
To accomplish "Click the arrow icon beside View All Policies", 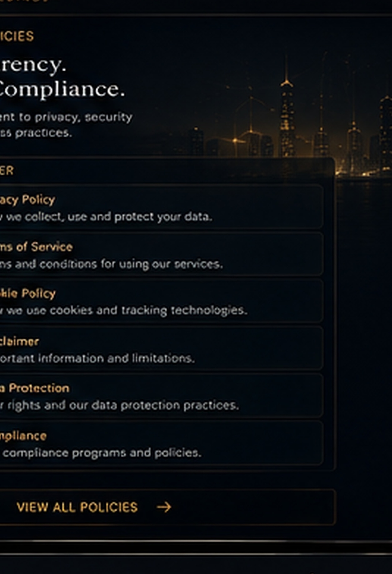I will click(164, 507).
